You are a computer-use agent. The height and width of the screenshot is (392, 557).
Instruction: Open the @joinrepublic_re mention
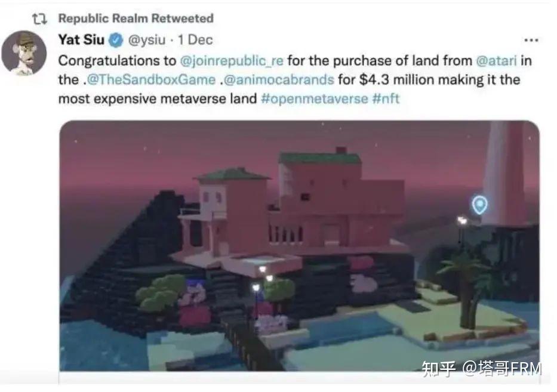pos(232,61)
